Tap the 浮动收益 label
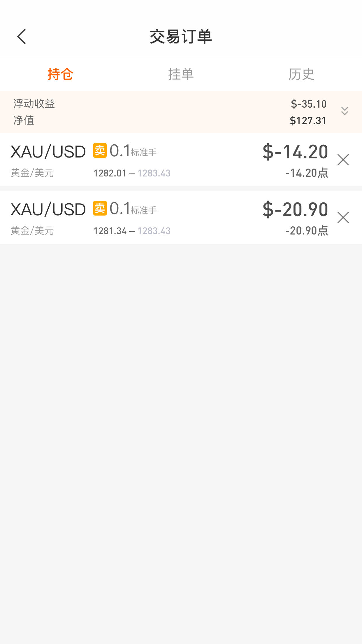The height and width of the screenshot is (644, 362). click(34, 104)
